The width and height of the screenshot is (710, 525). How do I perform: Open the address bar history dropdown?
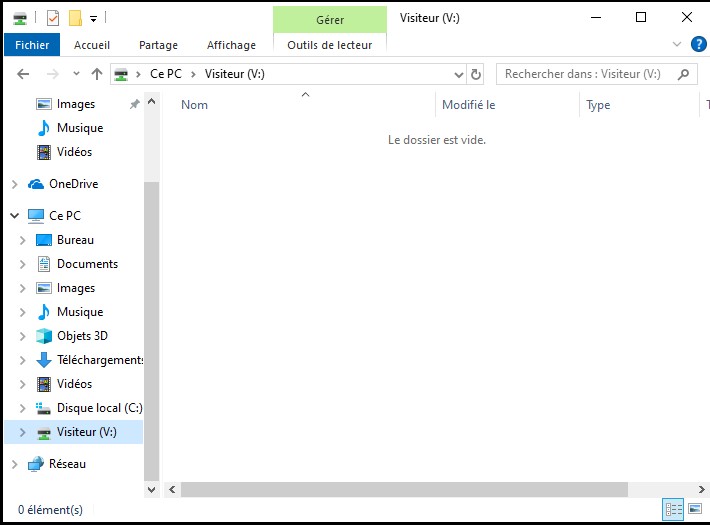(x=459, y=75)
